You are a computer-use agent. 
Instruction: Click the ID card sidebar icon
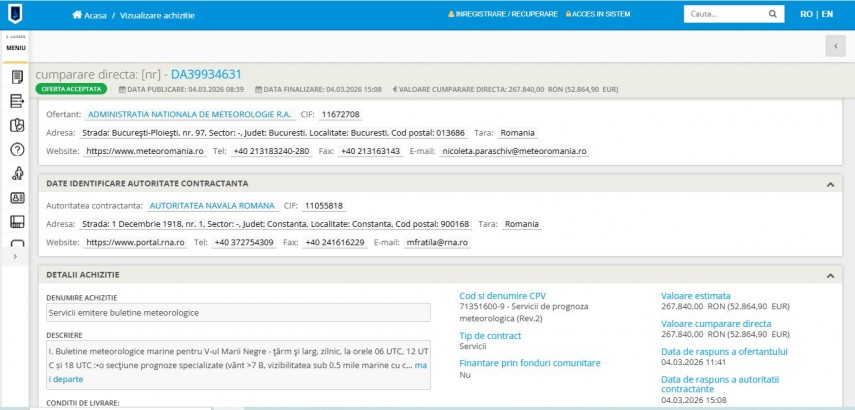click(17, 198)
